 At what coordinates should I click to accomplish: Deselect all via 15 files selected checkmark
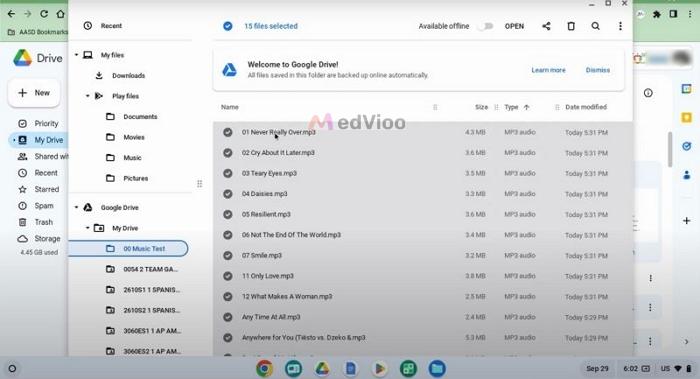(228, 26)
